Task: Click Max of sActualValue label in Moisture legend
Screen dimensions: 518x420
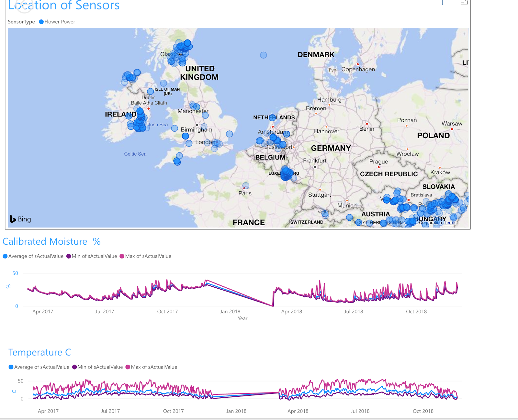Action: point(148,256)
